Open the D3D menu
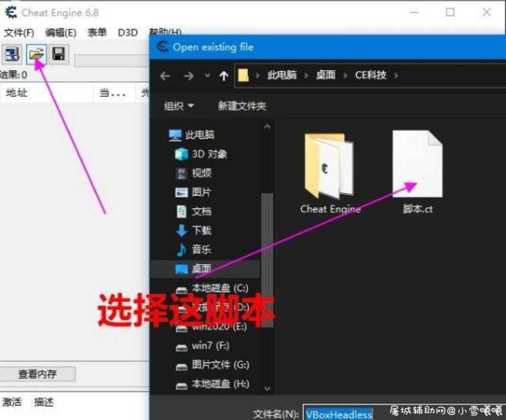 point(127,33)
